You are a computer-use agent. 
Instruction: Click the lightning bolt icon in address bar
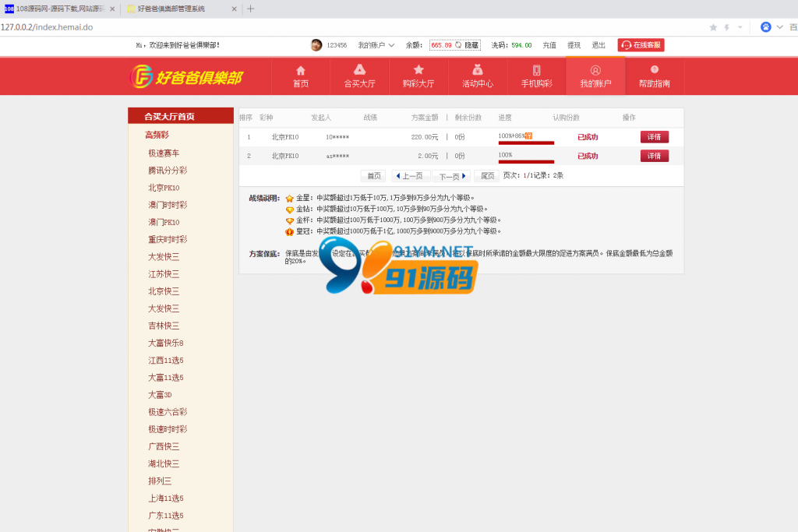coord(727,27)
